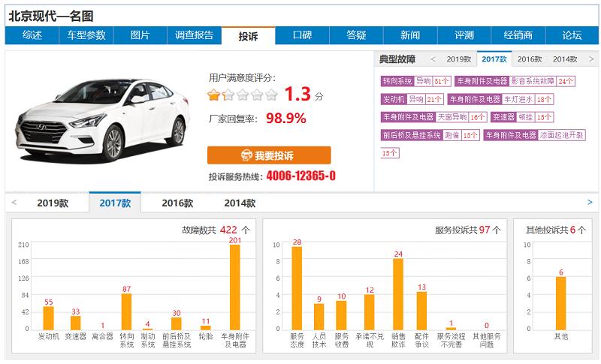Click the 其他投诉共6个 heading
The height and width of the screenshot is (364, 601).
click(x=556, y=230)
